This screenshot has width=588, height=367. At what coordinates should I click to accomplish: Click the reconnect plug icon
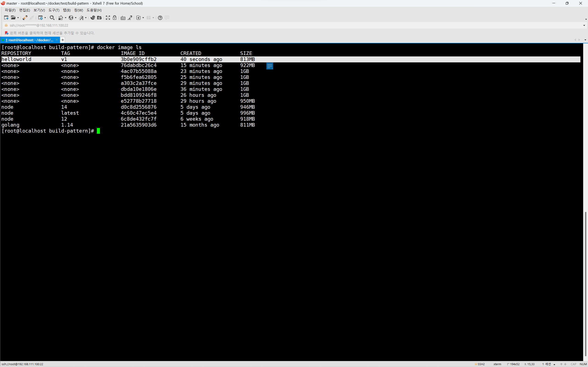point(25,18)
